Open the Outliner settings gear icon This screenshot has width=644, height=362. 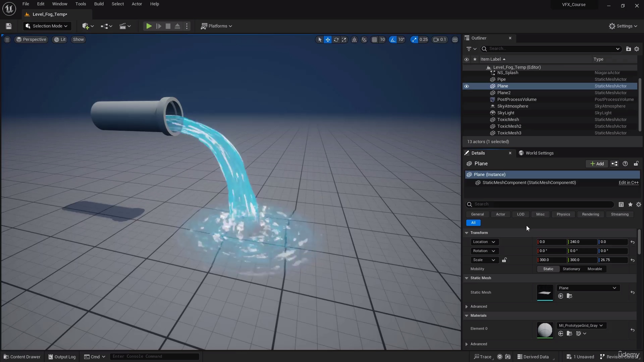coord(637,49)
